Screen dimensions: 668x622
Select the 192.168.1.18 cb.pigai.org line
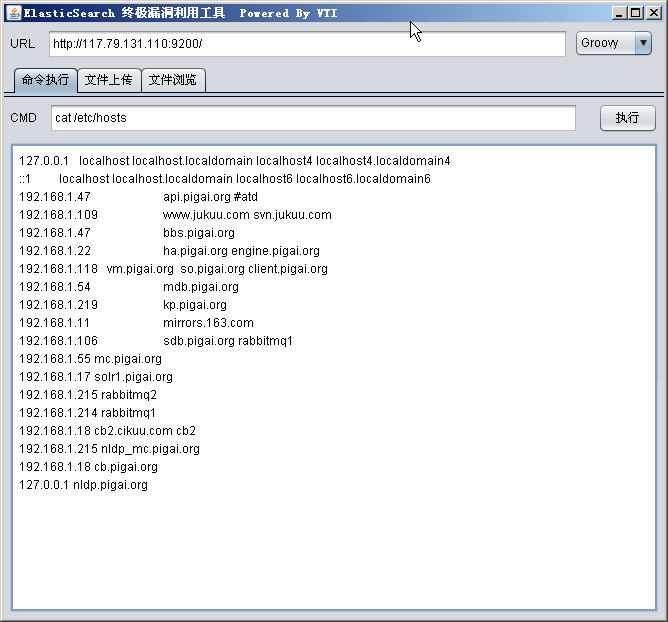88,467
